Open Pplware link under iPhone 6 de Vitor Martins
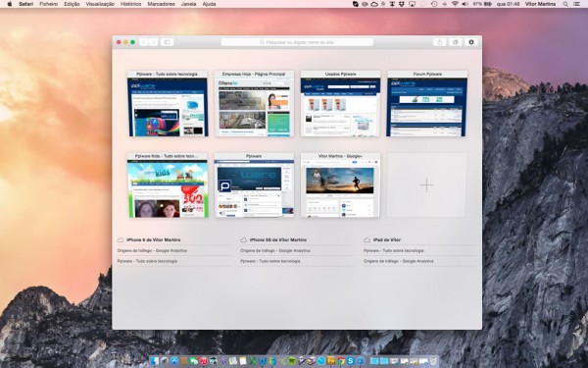 (147, 261)
